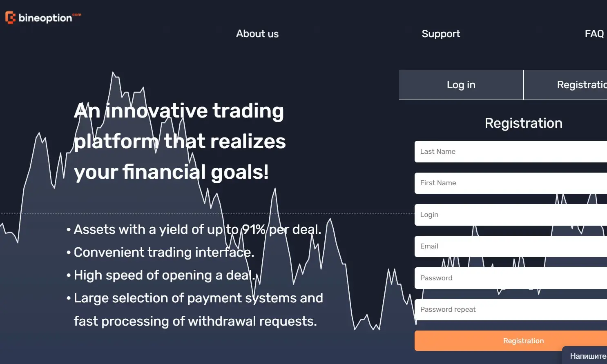The width and height of the screenshot is (607, 364).
Task: Click the 'Convenient trading interface' bullet
Action: (160, 252)
